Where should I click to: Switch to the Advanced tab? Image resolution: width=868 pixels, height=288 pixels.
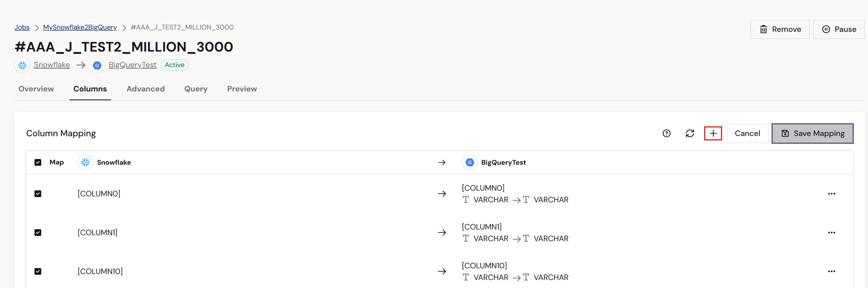[146, 89]
